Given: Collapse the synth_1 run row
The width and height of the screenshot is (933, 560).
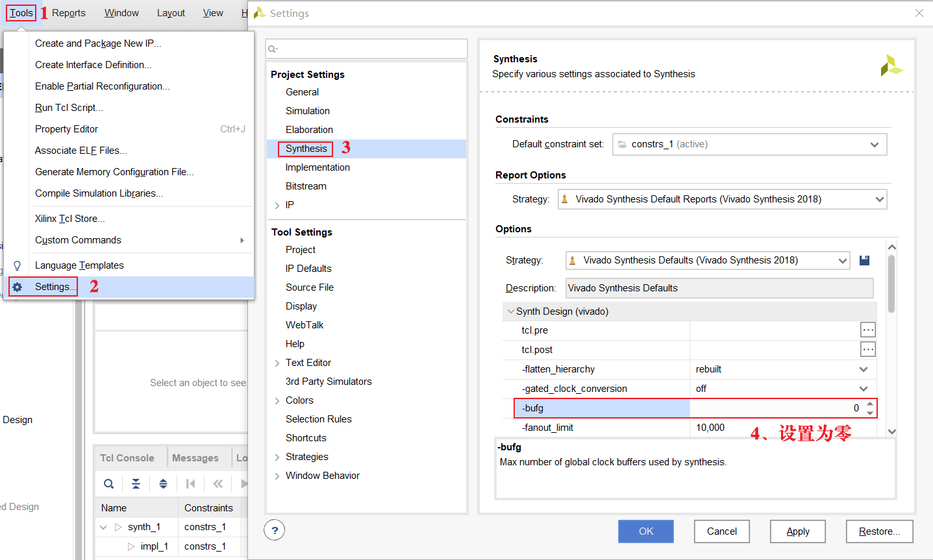Looking at the screenshot, I should 103,528.
